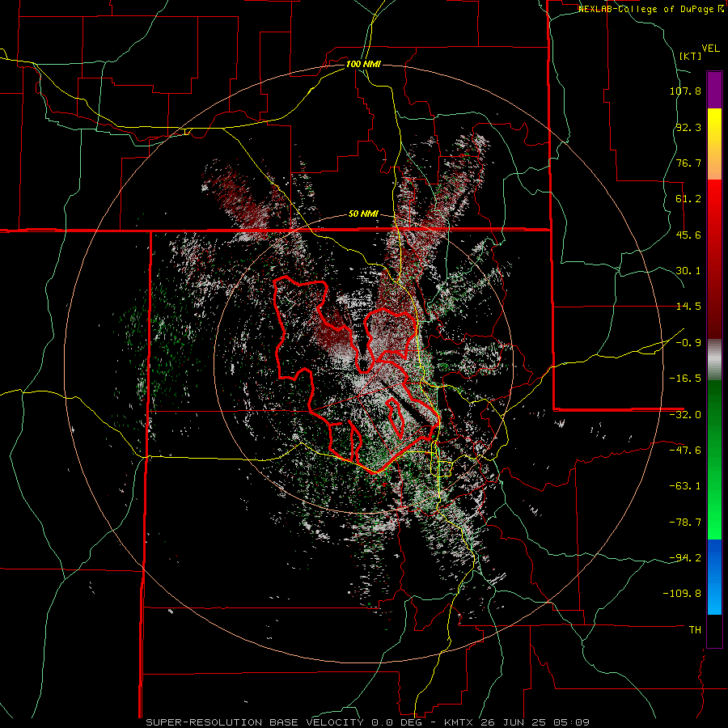The height and width of the screenshot is (728, 728).
Task: Click the 14.5 scale value
Action: (x=688, y=307)
